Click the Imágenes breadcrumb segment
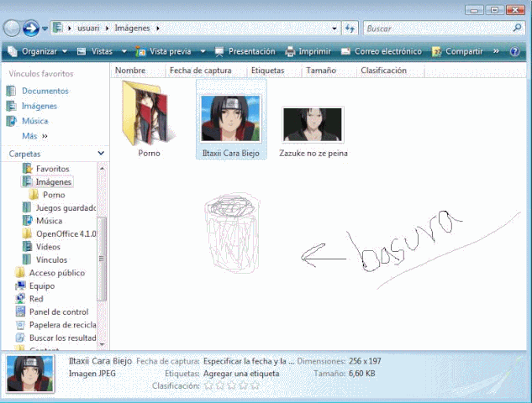 132,29
